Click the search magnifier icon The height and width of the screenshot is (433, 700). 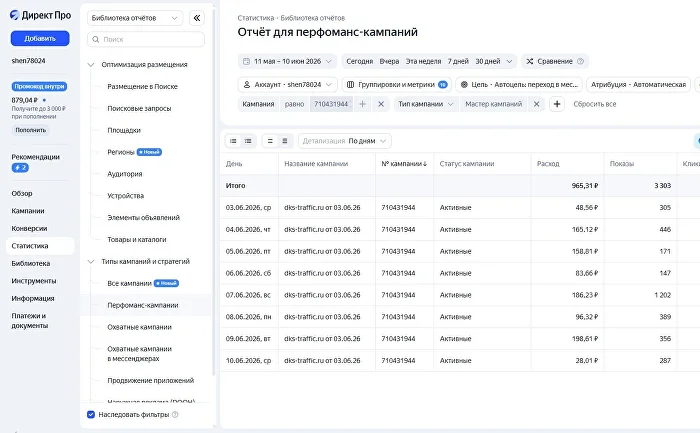96,39
